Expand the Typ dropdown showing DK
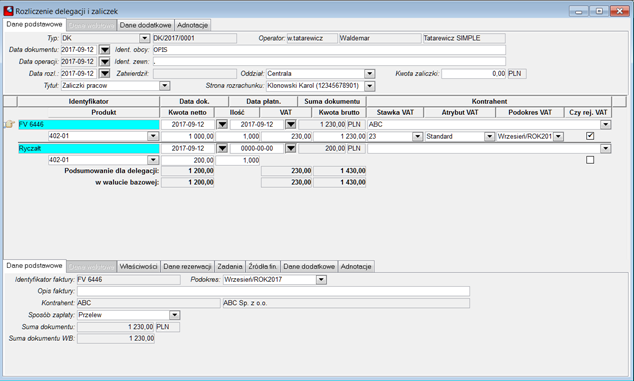The height and width of the screenshot is (381, 634). 144,38
